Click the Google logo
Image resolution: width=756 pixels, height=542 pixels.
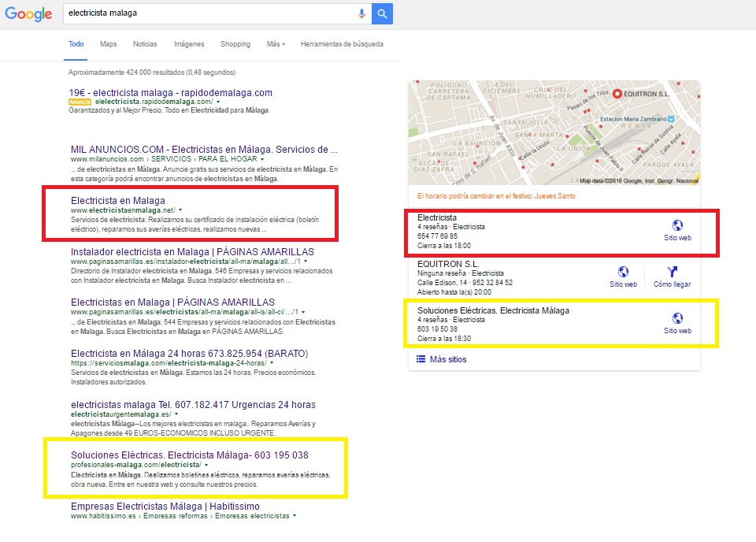28,14
